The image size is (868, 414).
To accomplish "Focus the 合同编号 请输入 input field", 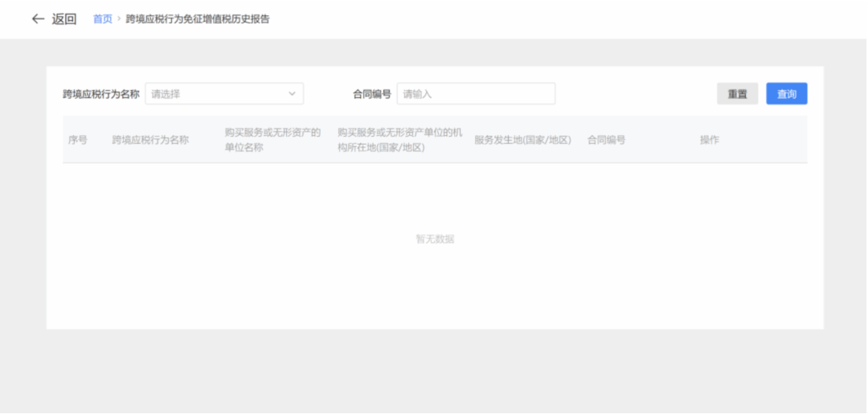I will click(476, 94).
